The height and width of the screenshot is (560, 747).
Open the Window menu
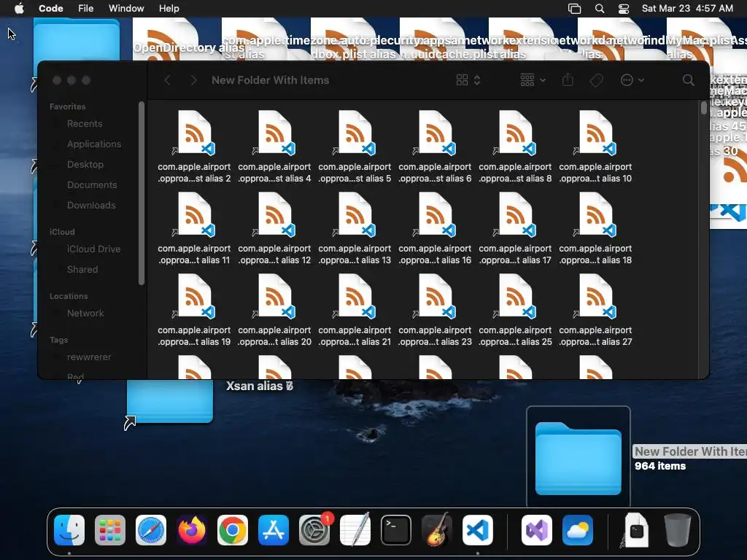tap(126, 9)
